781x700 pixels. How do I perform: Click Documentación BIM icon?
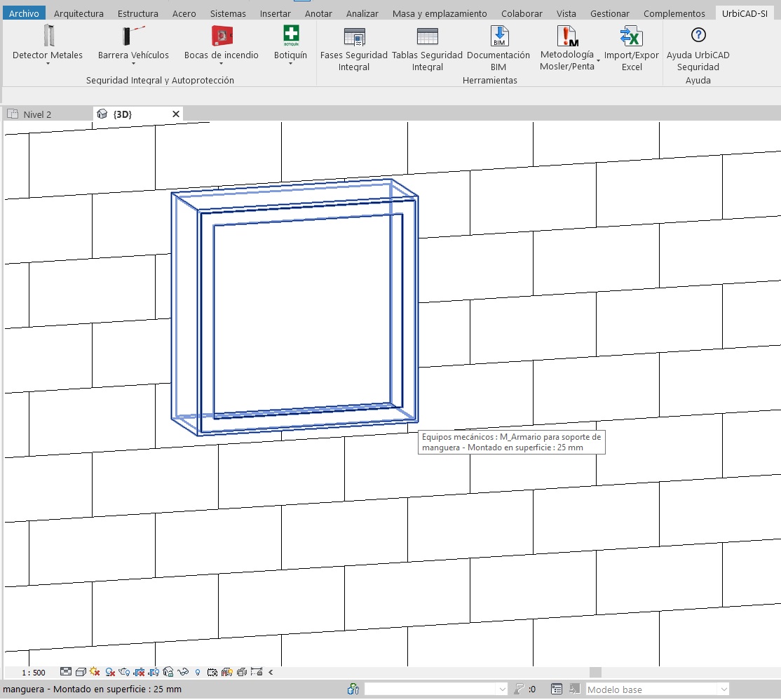click(x=498, y=36)
